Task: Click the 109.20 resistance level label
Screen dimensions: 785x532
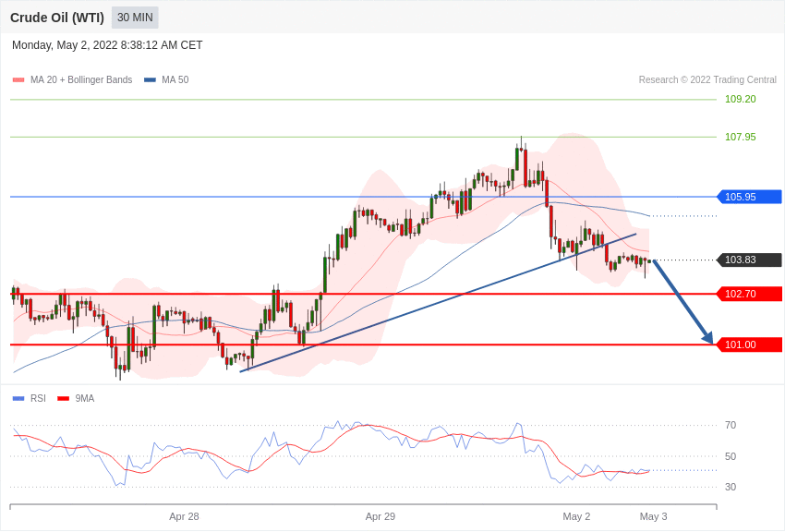Action: pyautogui.click(x=741, y=99)
